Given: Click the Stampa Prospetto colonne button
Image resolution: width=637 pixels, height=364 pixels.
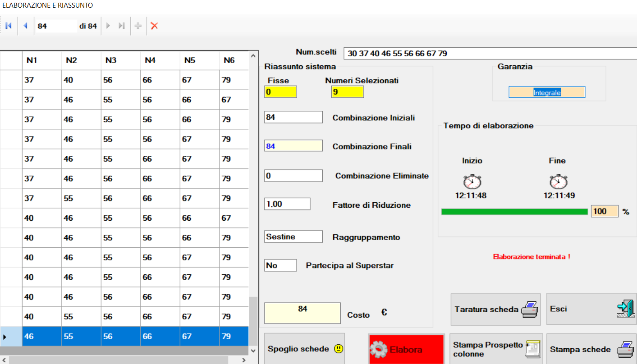Looking at the screenshot, I should click(495, 349).
